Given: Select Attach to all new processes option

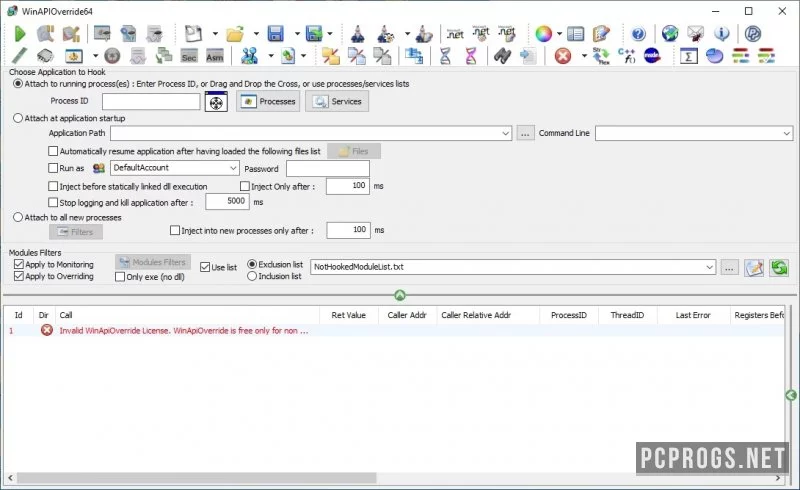Looking at the screenshot, I should click(18, 217).
